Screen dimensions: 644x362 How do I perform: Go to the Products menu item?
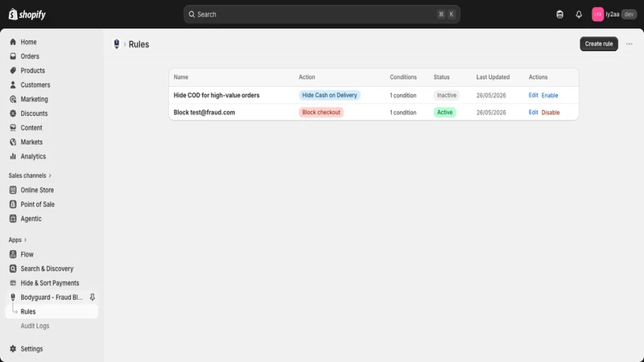pyautogui.click(x=32, y=71)
